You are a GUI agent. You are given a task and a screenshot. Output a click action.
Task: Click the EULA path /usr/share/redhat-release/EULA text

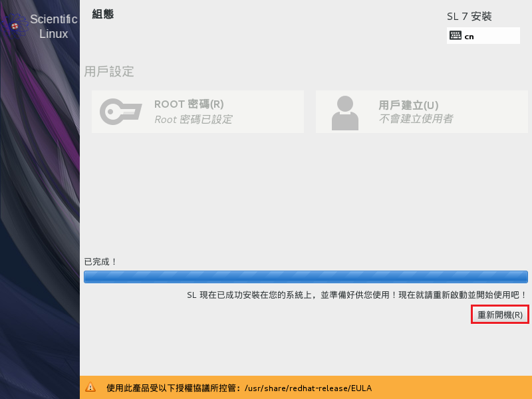(308, 388)
